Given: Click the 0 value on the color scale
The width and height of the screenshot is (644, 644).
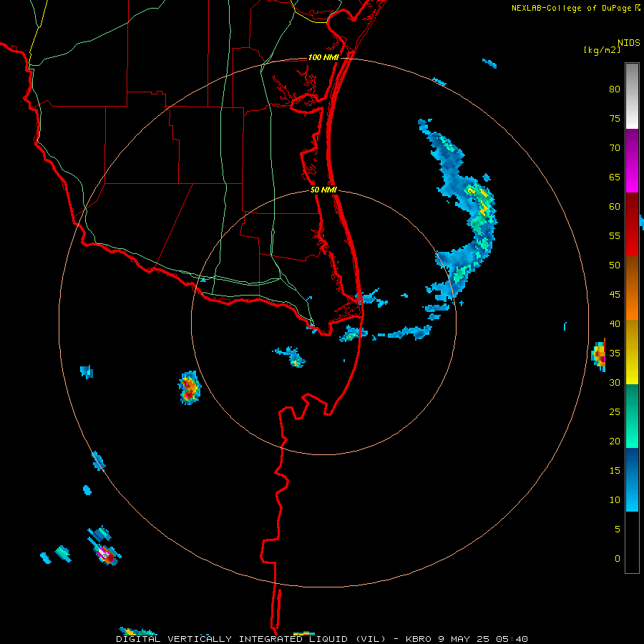Looking at the screenshot, I should [618, 559].
